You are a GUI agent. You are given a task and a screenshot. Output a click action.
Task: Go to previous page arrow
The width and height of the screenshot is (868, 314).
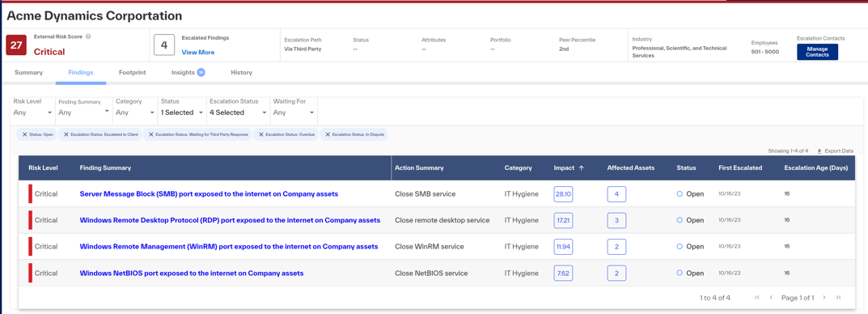pos(771,297)
